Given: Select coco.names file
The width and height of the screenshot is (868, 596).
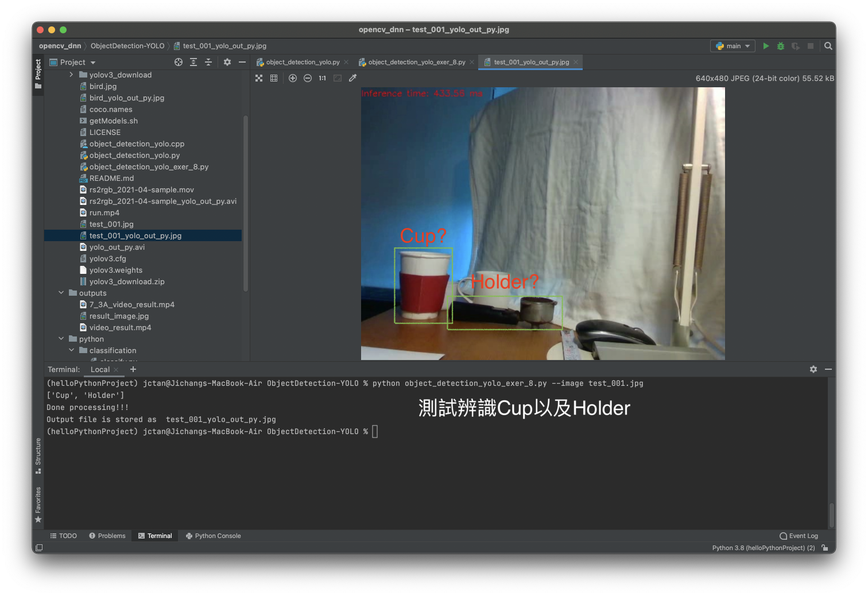Looking at the screenshot, I should pyautogui.click(x=111, y=109).
